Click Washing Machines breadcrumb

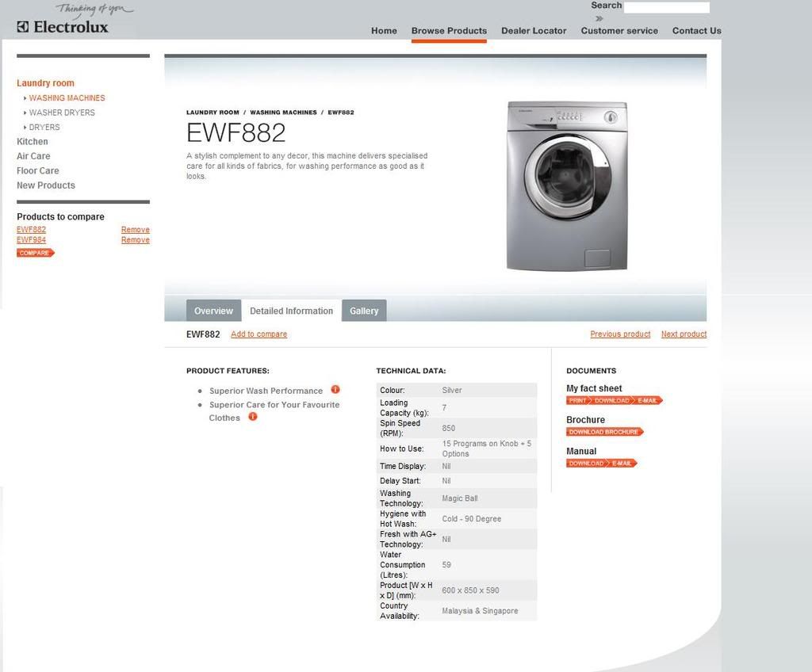point(283,113)
